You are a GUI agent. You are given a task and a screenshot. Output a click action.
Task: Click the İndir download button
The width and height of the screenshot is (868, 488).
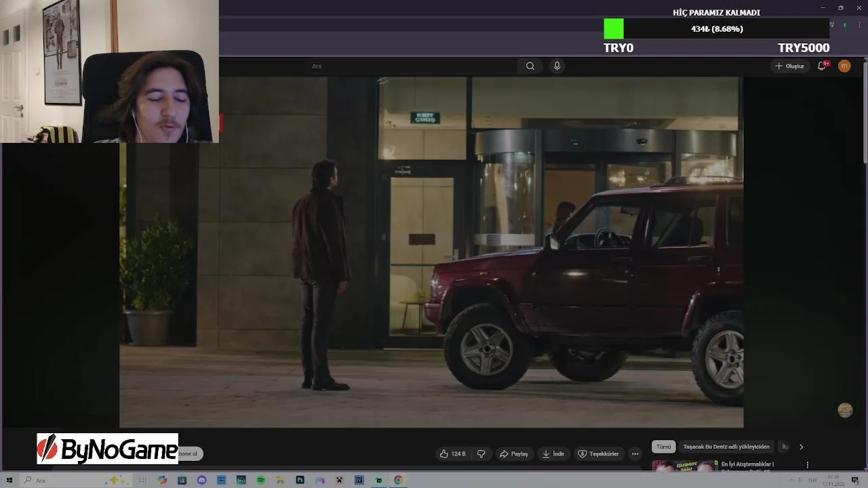click(553, 453)
